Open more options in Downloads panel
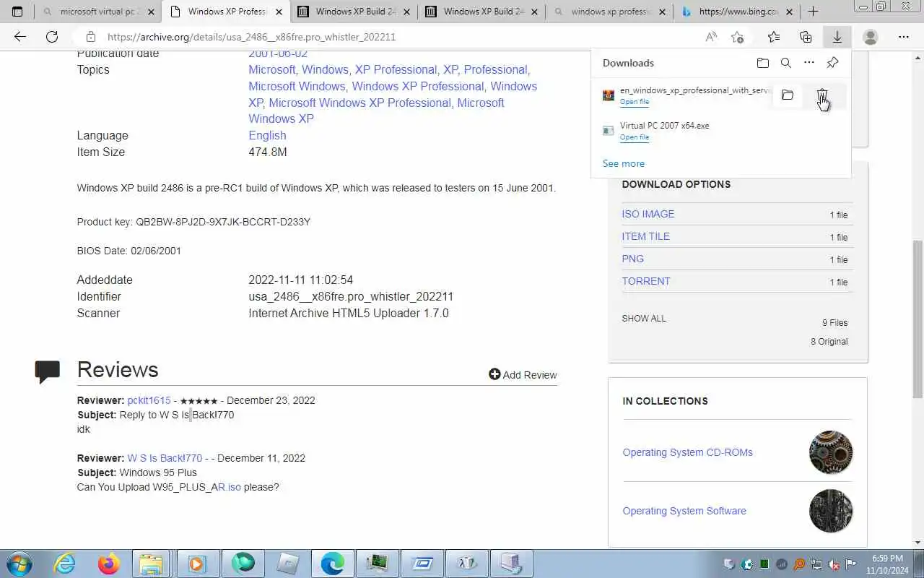The image size is (924, 578). [x=809, y=63]
